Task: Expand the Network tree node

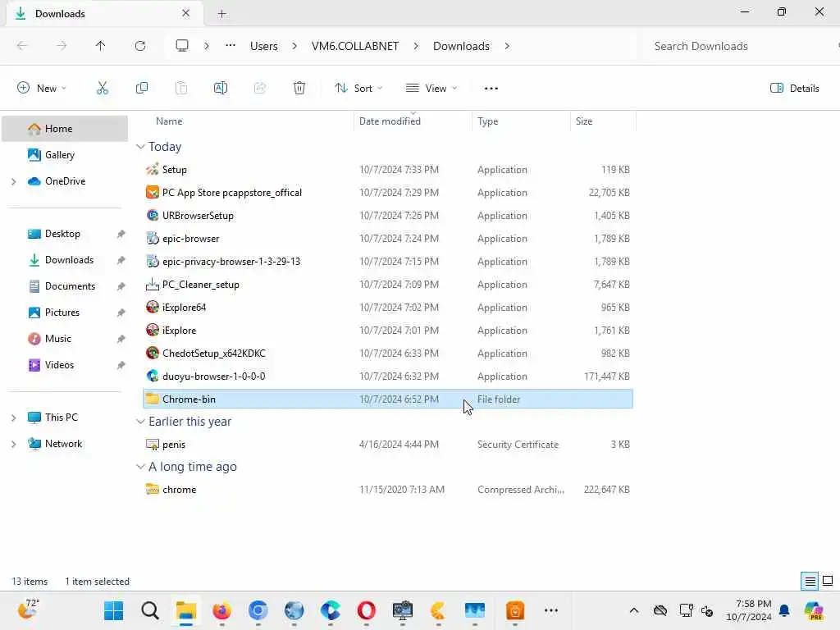Action: coord(13,444)
